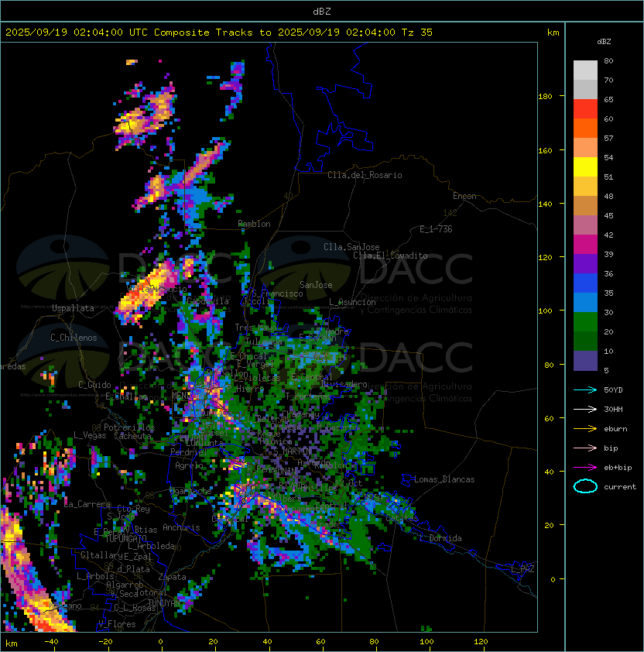Click the 50YD legend label
Image resolution: width=644 pixels, height=652 pixels.
point(613,390)
